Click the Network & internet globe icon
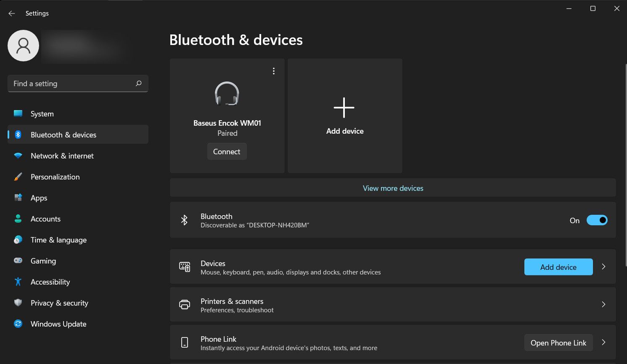Image resolution: width=627 pixels, height=364 pixels. (x=18, y=156)
